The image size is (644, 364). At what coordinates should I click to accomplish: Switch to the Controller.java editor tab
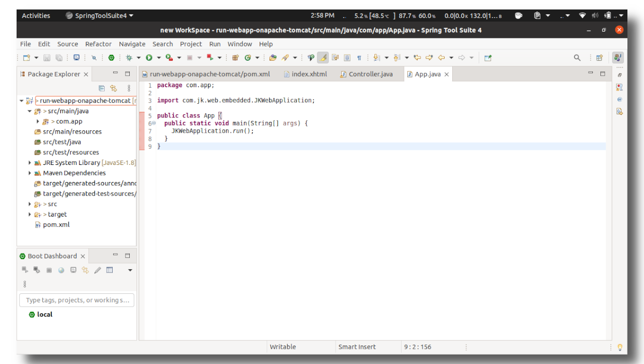[367, 74]
